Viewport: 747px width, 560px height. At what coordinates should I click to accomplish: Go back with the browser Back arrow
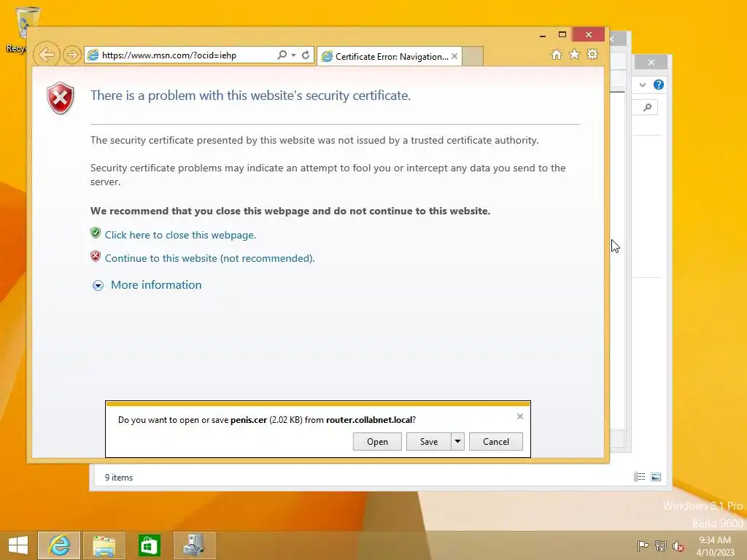[x=46, y=55]
